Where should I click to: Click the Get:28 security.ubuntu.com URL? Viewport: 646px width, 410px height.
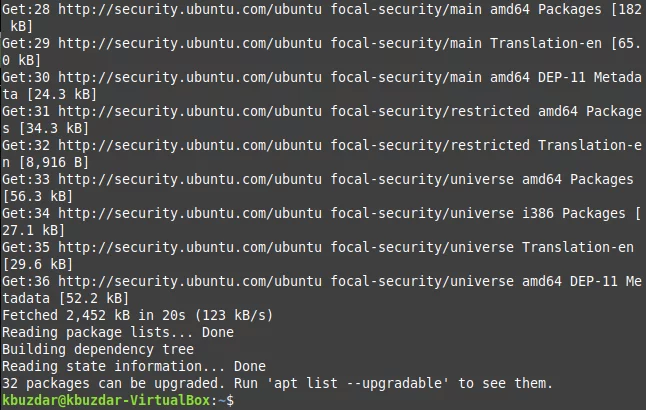pyautogui.click(x=190, y=9)
